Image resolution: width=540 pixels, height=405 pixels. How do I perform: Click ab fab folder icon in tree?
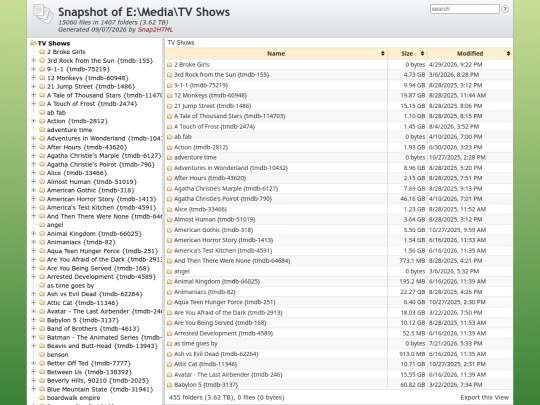tap(42, 112)
